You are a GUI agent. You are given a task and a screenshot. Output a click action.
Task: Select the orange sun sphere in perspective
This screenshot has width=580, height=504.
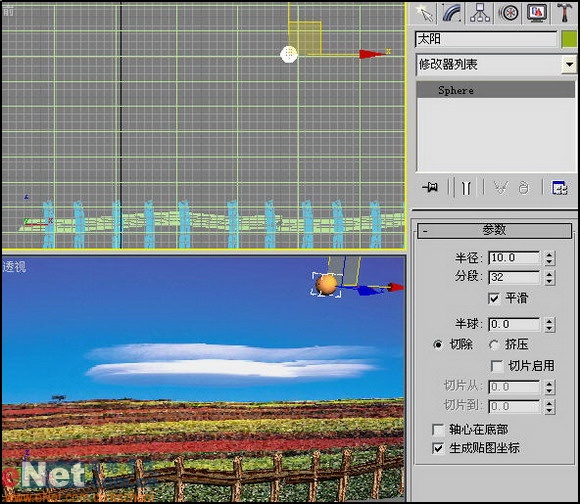tap(326, 285)
